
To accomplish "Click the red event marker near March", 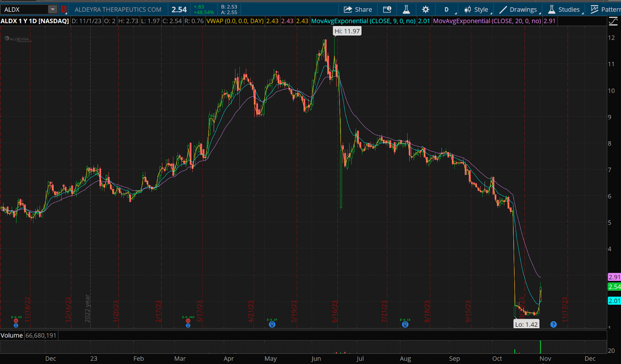I will pyautogui.click(x=188, y=321).
